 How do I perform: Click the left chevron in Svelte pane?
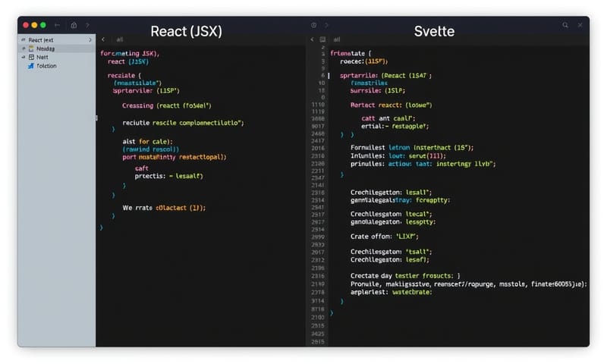click(x=312, y=39)
